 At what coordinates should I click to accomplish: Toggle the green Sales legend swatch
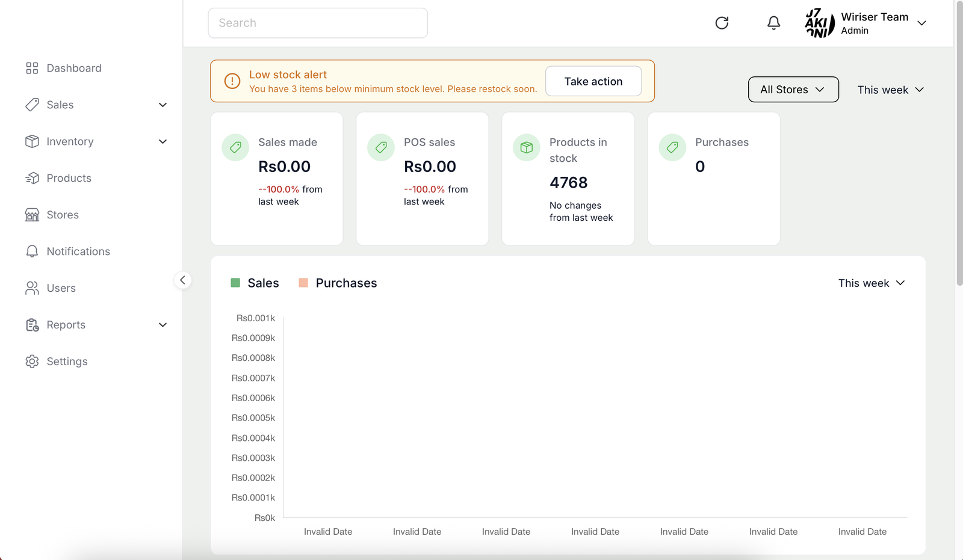235,283
